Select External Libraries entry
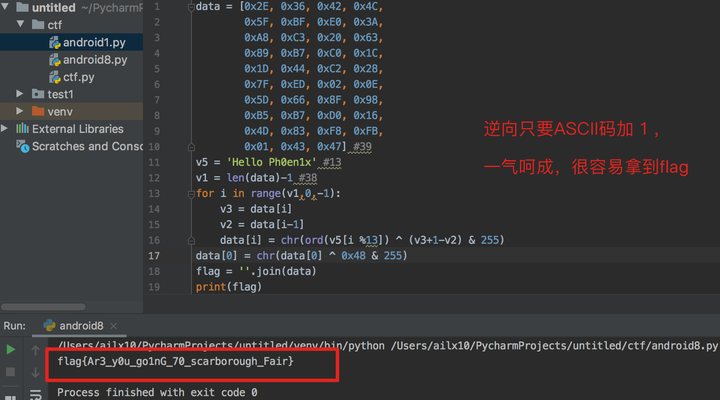Viewport: 720px width, 400px height. point(78,129)
